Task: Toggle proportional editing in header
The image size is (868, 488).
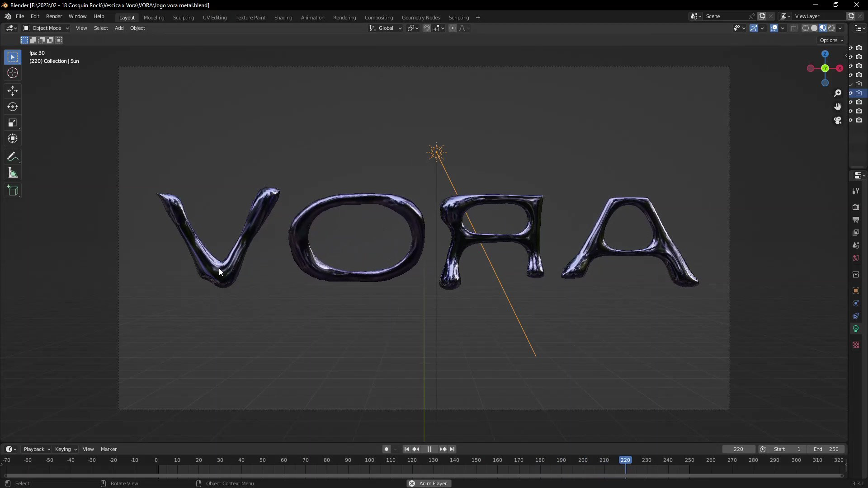Action: (452, 28)
